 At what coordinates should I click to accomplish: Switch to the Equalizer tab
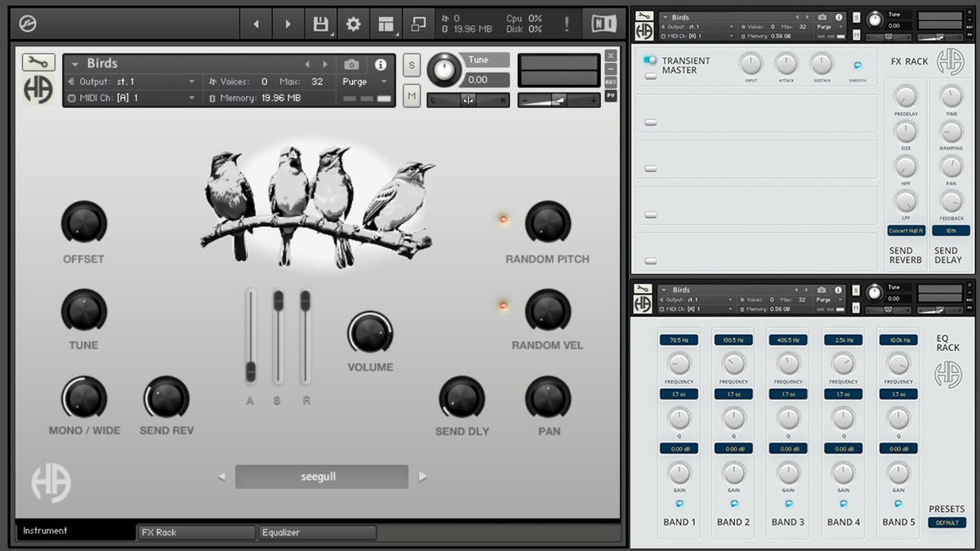pyautogui.click(x=317, y=532)
